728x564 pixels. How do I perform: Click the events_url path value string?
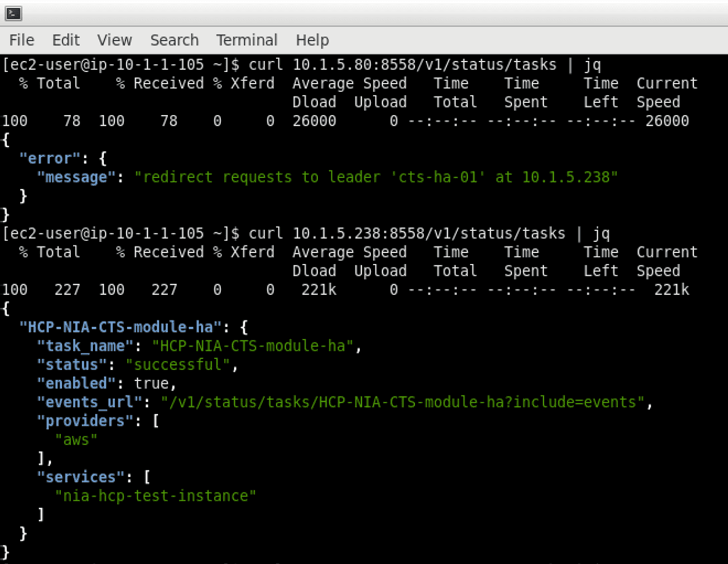(x=402, y=403)
